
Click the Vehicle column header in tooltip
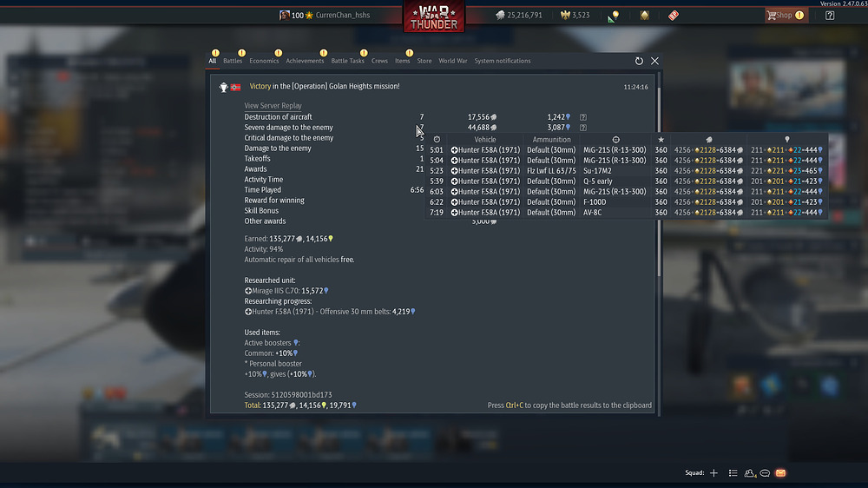click(x=485, y=140)
